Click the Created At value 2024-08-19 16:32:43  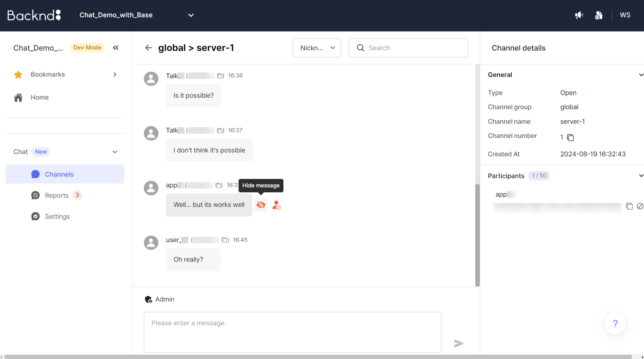593,154
